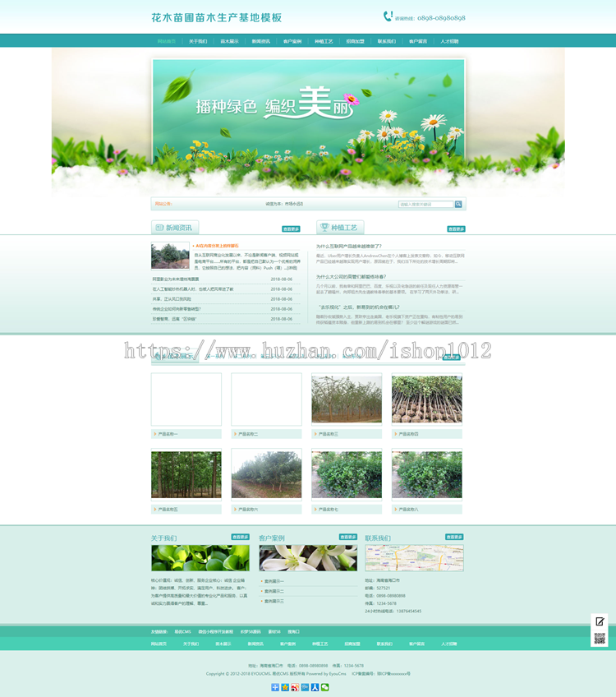Click the 产品名称六 caption link
The height and width of the screenshot is (697, 616).
tap(248, 510)
